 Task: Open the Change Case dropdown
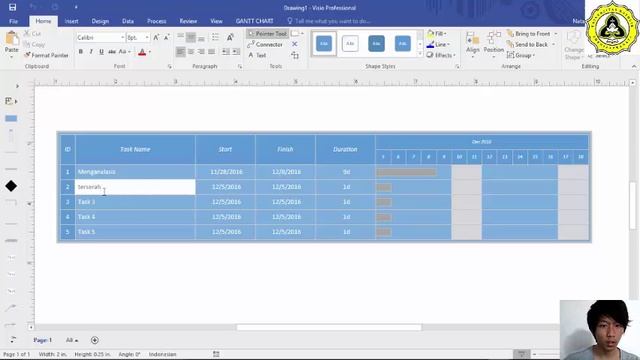[124, 52]
